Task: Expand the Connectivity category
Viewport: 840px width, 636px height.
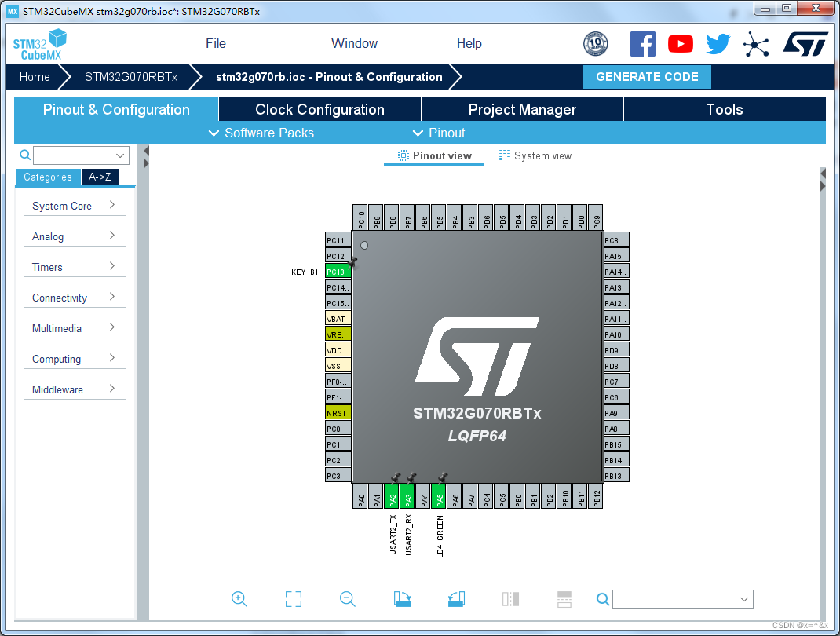Action: coord(75,298)
